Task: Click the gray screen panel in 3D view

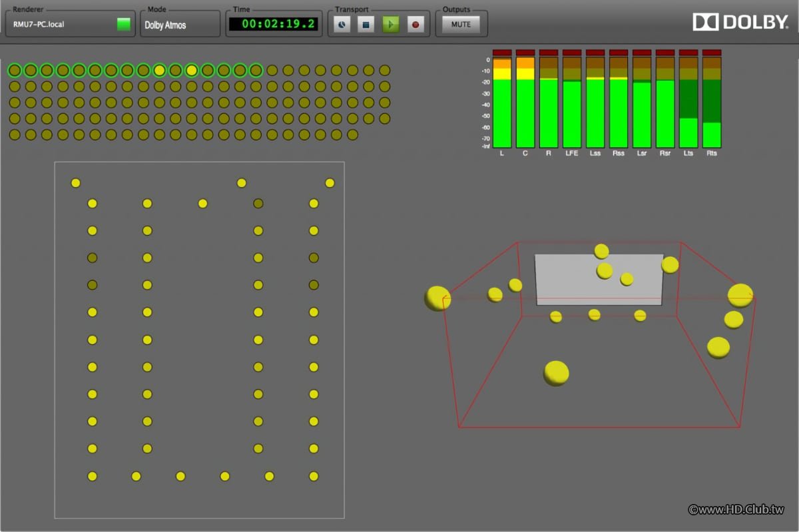Action: 599,280
